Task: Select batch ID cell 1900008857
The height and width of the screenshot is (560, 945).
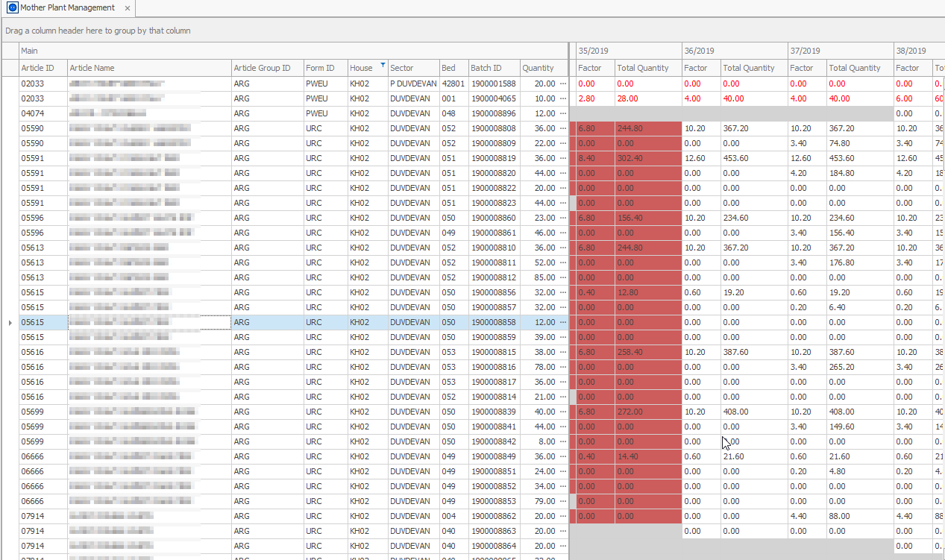Action: (x=494, y=307)
